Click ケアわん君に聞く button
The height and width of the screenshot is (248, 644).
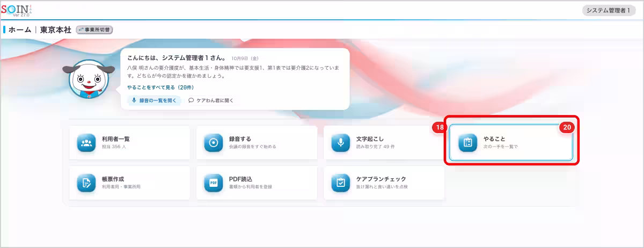click(x=211, y=100)
